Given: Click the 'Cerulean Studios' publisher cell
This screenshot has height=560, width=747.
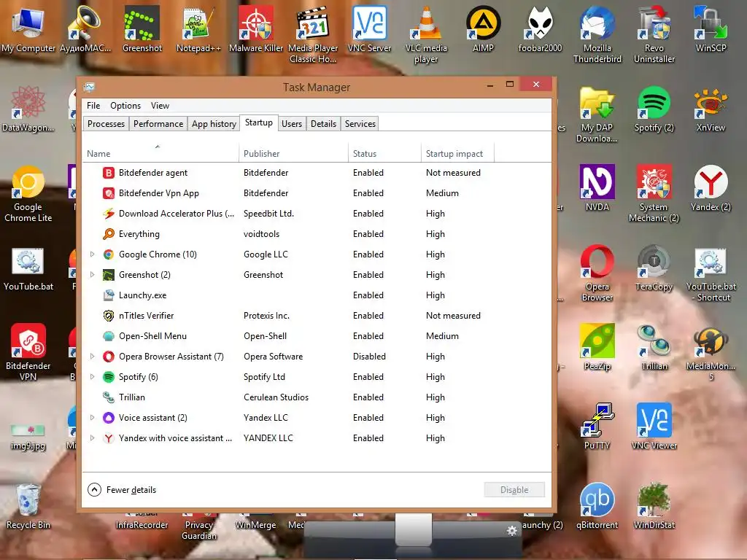Looking at the screenshot, I should 276,397.
